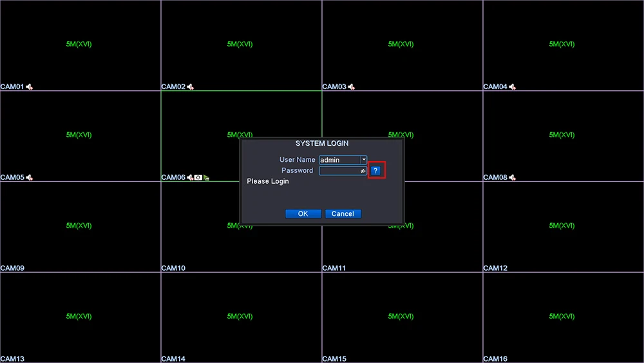Image resolution: width=644 pixels, height=363 pixels.
Task: Click the muted speaker icon on CAM02
Action: (190, 87)
